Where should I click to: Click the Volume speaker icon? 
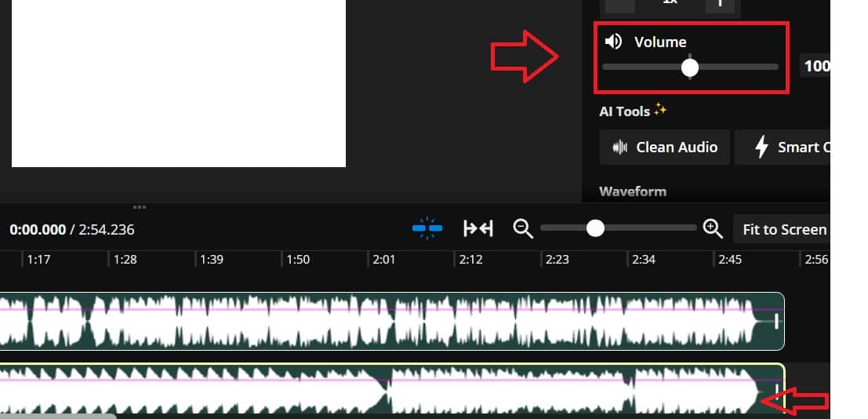613,42
